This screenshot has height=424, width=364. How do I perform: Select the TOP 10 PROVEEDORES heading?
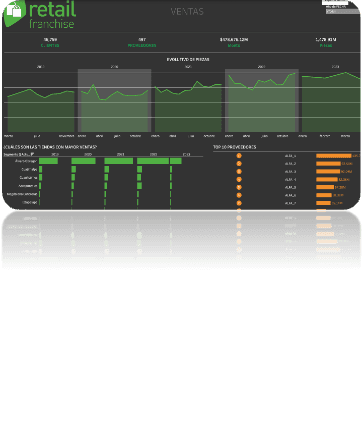(x=235, y=147)
